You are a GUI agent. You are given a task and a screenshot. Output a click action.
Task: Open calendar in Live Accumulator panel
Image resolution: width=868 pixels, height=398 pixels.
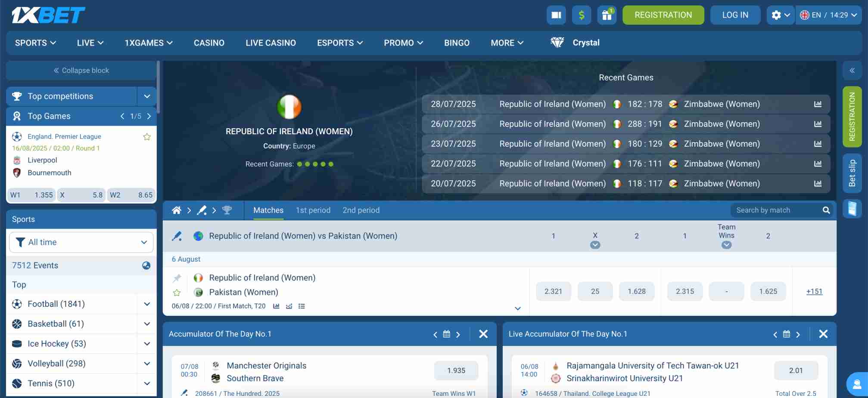(787, 334)
